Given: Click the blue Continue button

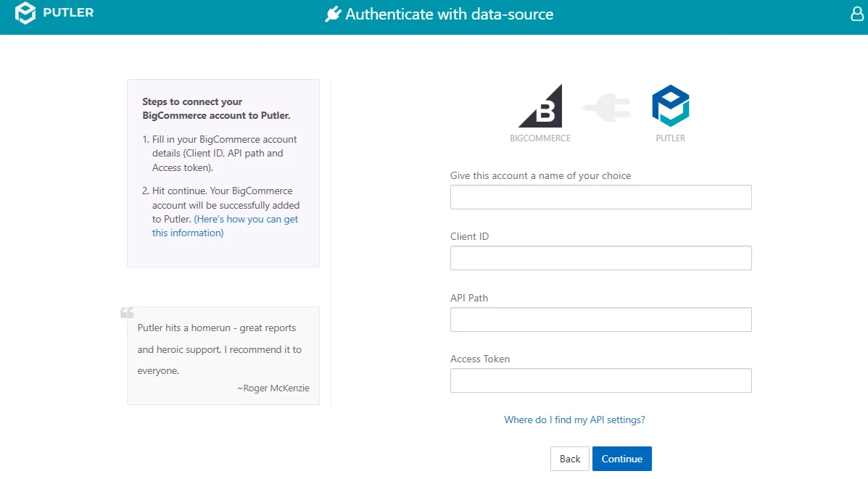Looking at the screenshot, I should coord(621,459).
